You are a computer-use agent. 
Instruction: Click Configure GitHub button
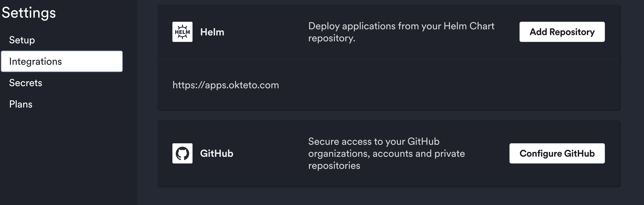[x=557, y=154]
